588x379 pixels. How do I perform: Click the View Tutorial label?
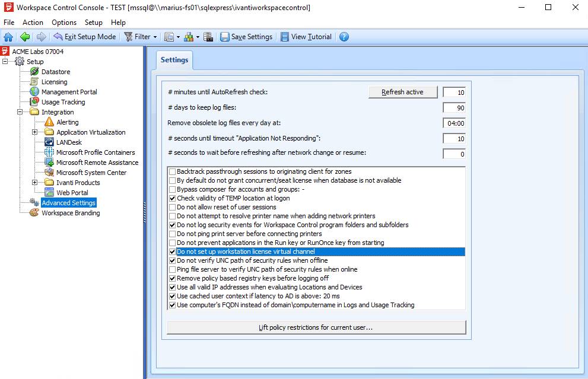click(x=312, y=37)
